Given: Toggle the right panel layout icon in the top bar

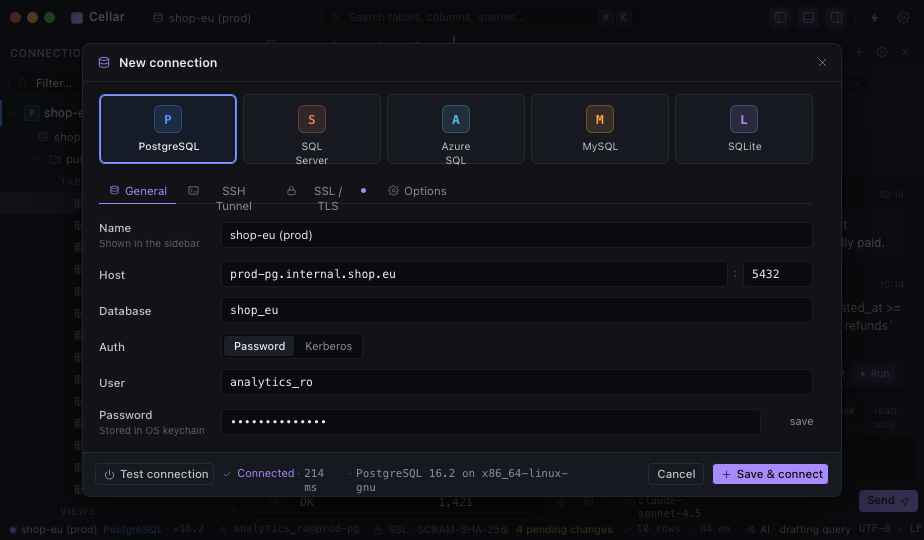Looking at the screenshot, I should 837,18.
